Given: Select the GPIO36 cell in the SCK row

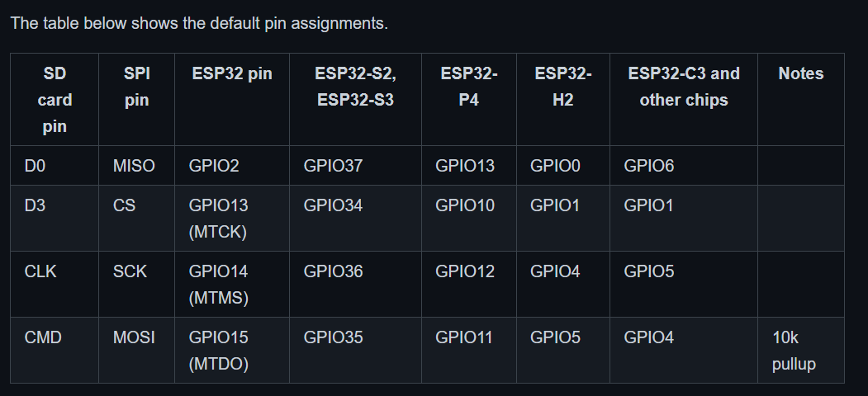Looking at the screenshot, I should pyautogui.click(x=333, y=271).
